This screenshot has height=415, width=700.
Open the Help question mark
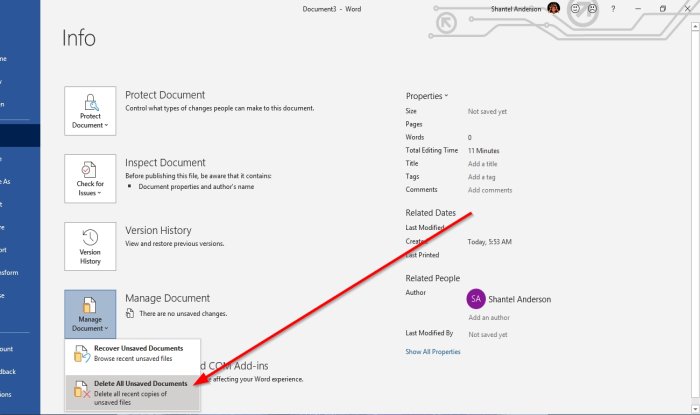pyautogui.click(x=613, y=9)
